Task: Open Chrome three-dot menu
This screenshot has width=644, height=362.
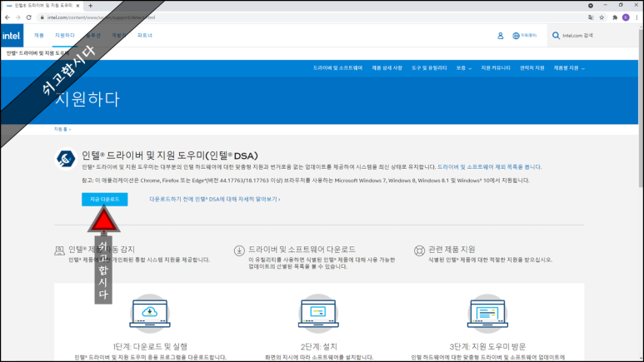Action: point(637,17)
